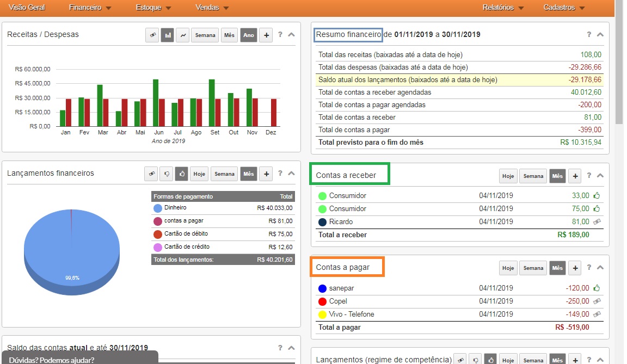This screenshot has height=364, width=627.
Task: Click thumbs-up icon on sanepar bill
Action: tap(597, 288)
